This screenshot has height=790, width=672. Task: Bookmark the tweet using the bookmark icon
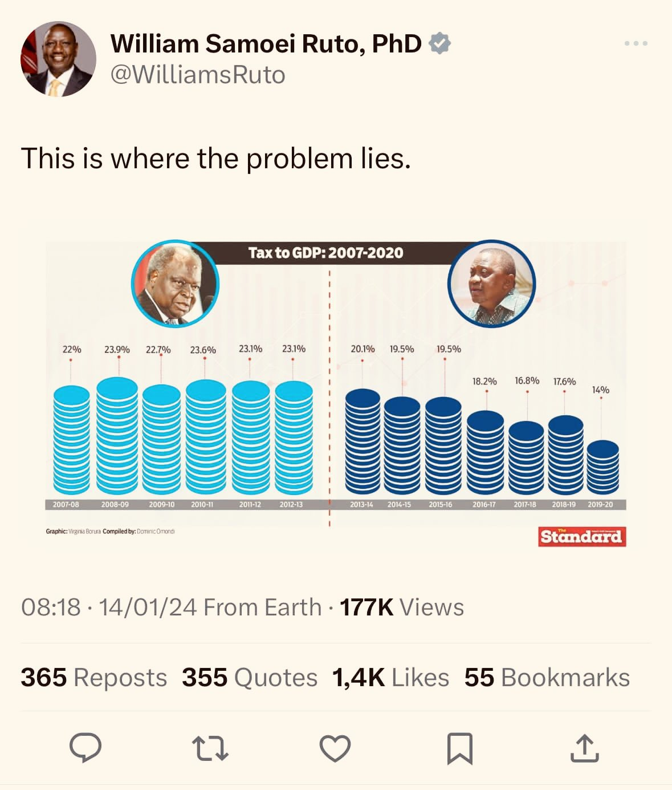tap(460, 748)
